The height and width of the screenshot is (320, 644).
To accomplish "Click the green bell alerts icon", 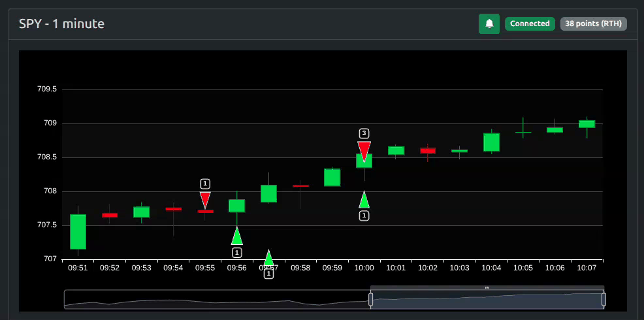I will [489, 24].
